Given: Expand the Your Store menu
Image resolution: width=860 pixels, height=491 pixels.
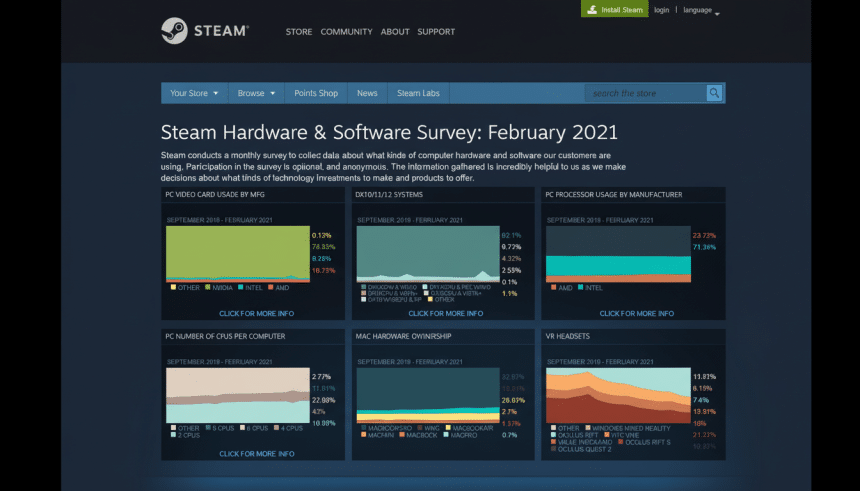Looking at the screenshot, I should [x=194, y=93].
